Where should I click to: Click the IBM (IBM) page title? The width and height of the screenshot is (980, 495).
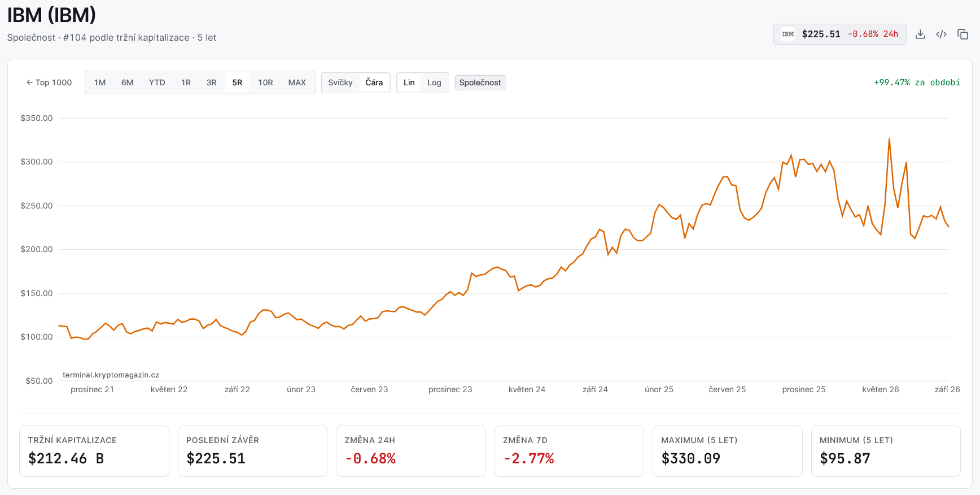point(51,15)
